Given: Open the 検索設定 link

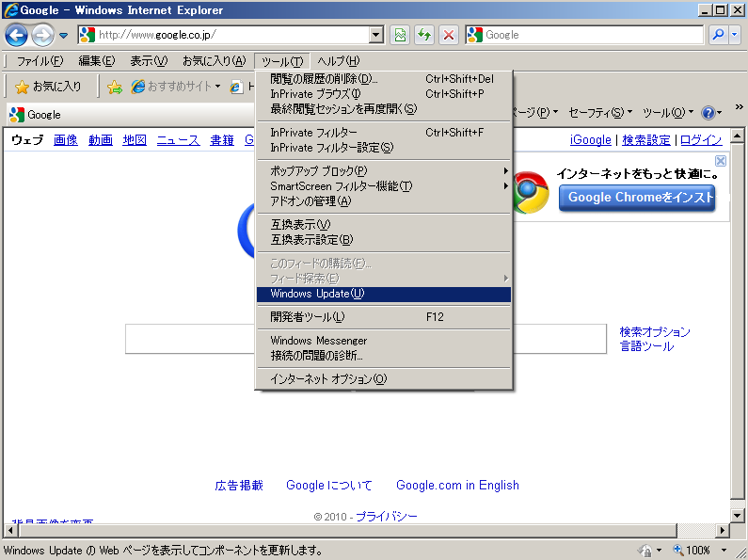Looking at the screenshot, I should [x=646, y=139].
